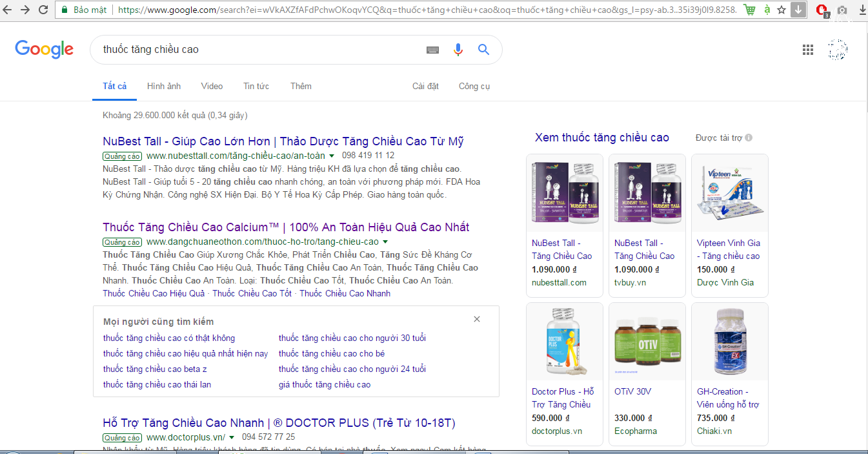The width and height of the screenshot is (868, 454).
Task: Click the blue search magnifier button
Action: (x=483, y=50)
